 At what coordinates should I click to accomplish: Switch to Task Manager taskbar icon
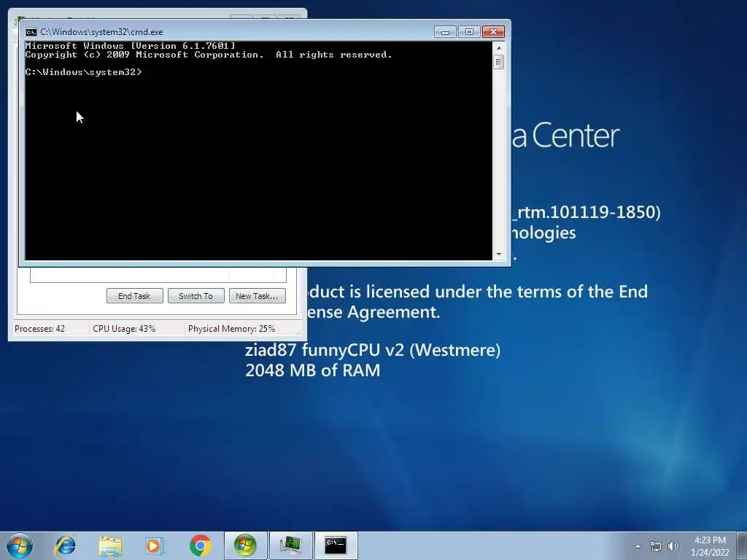point(290,545)
